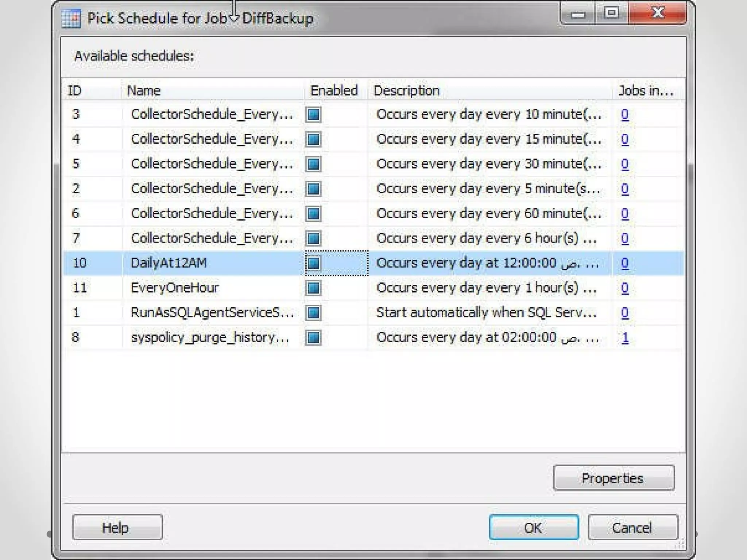Toggle Enabled checkbox for EveryOneHour schedule

click(313, 288)
